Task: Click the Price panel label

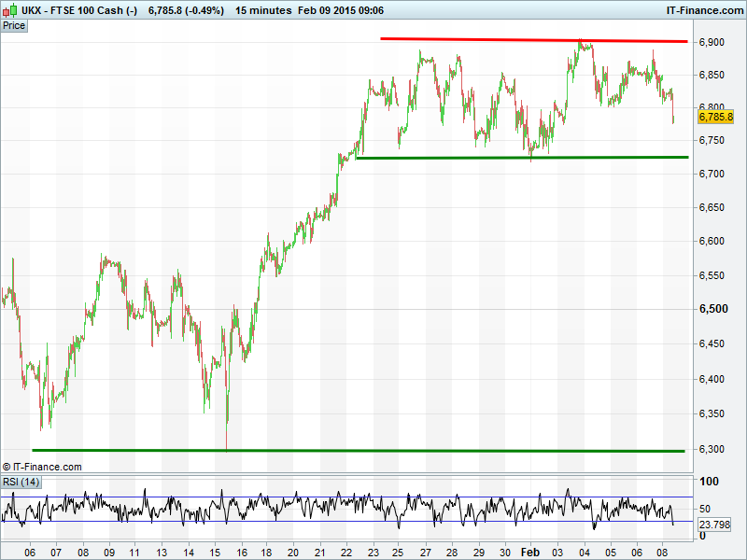Action: [14, 26]
